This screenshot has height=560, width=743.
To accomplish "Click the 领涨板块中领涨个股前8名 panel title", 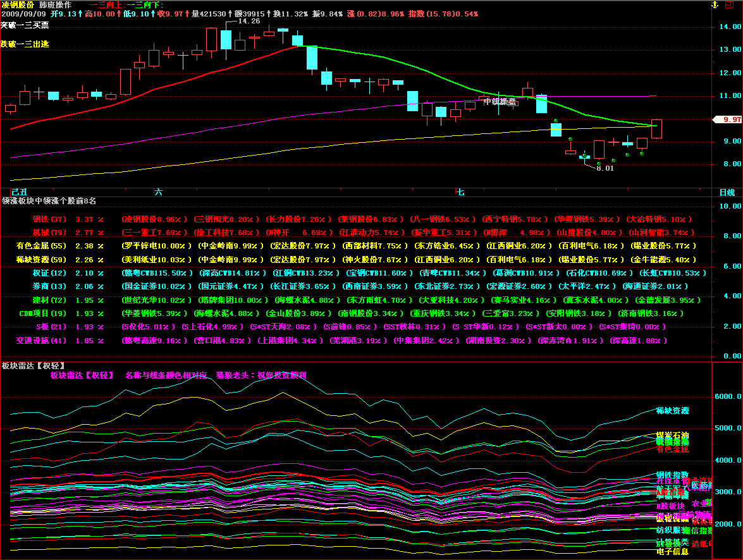I will click(x=49, y=201).
